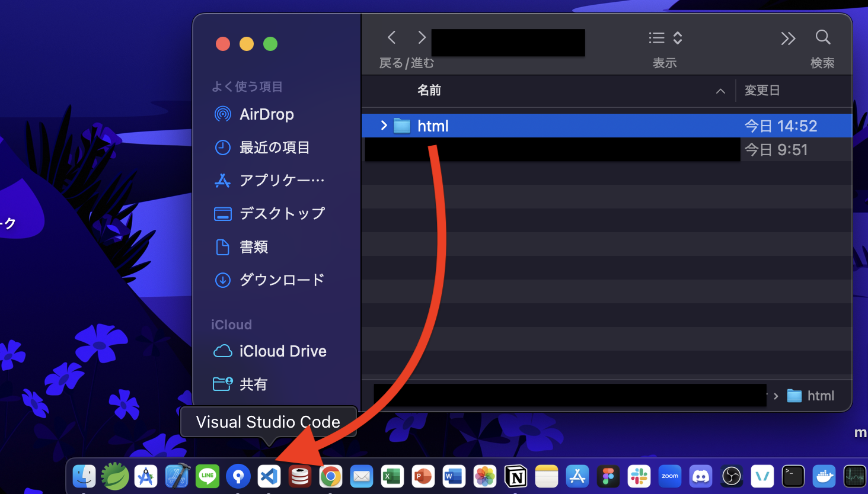Image resolution: width=868 pixels, height=494 pixels.
Task: Open Notion from the Dock
Action: 515,476
